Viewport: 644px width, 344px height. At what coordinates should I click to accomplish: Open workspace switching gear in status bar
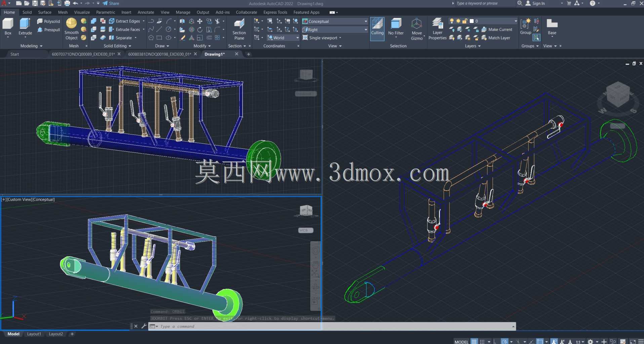(590, 341)
